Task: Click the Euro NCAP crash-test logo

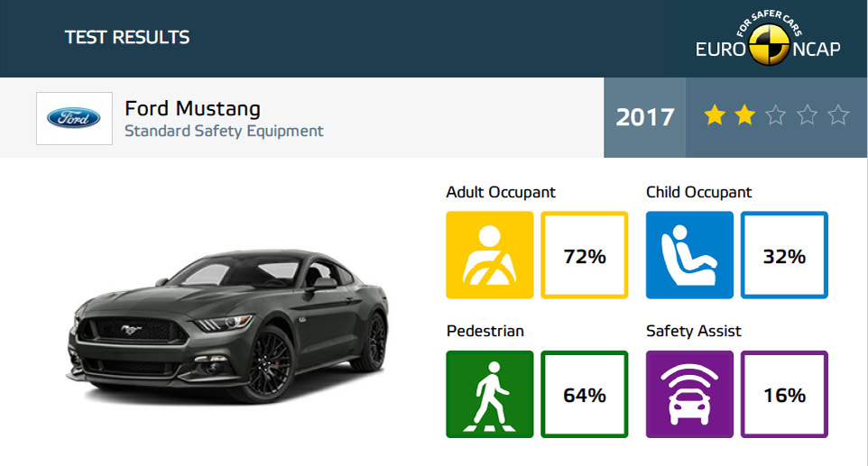Action: 768,39
